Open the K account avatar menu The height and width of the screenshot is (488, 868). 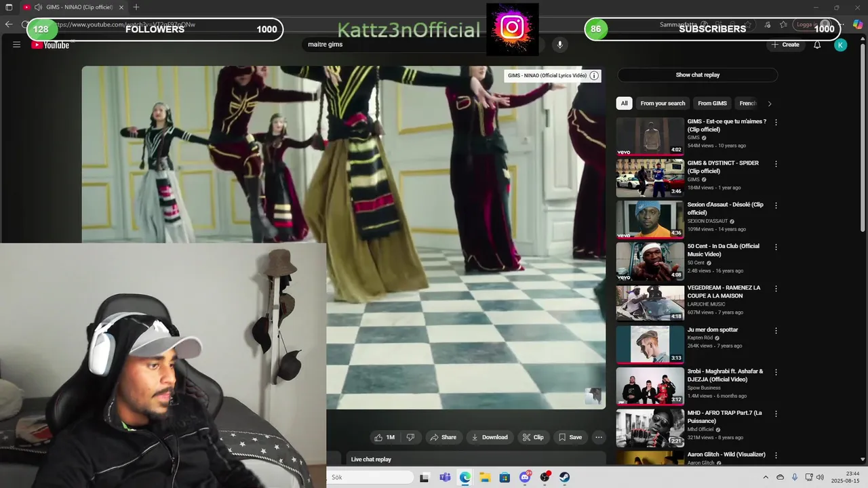(x=840, y=45)
